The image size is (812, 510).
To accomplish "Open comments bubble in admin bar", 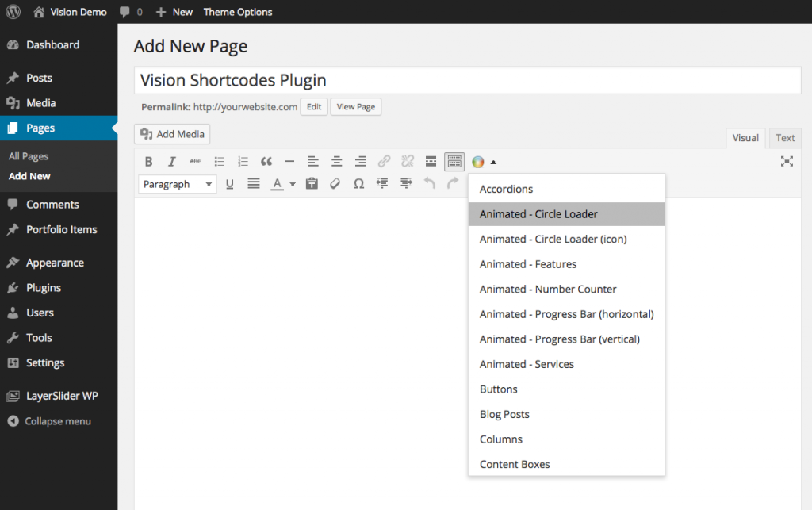I will [131, 12].
